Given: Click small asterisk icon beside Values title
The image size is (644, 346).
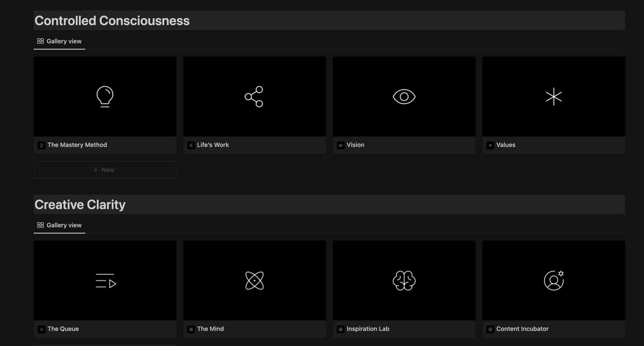Looking at the screenshot, I should (490, 146).
